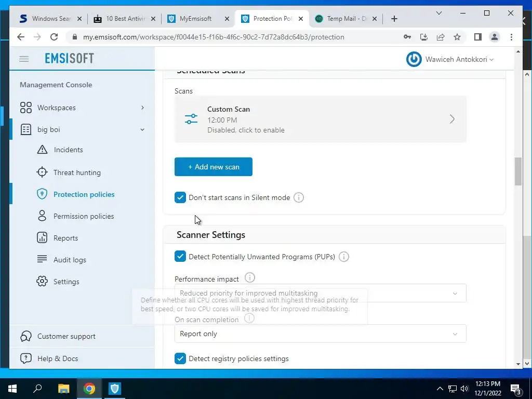Screen dimensions: 532x399
Task: Click the address bar URL field
Action: 214,37
